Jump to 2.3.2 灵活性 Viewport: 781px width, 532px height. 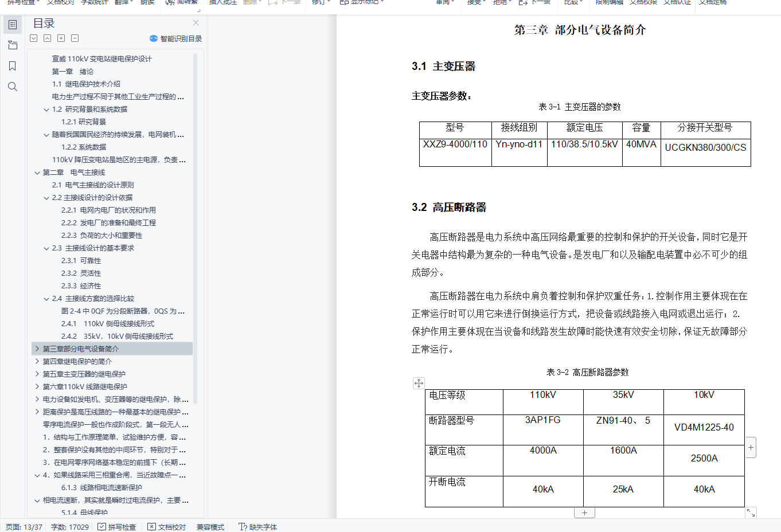(x=81, y=273)
